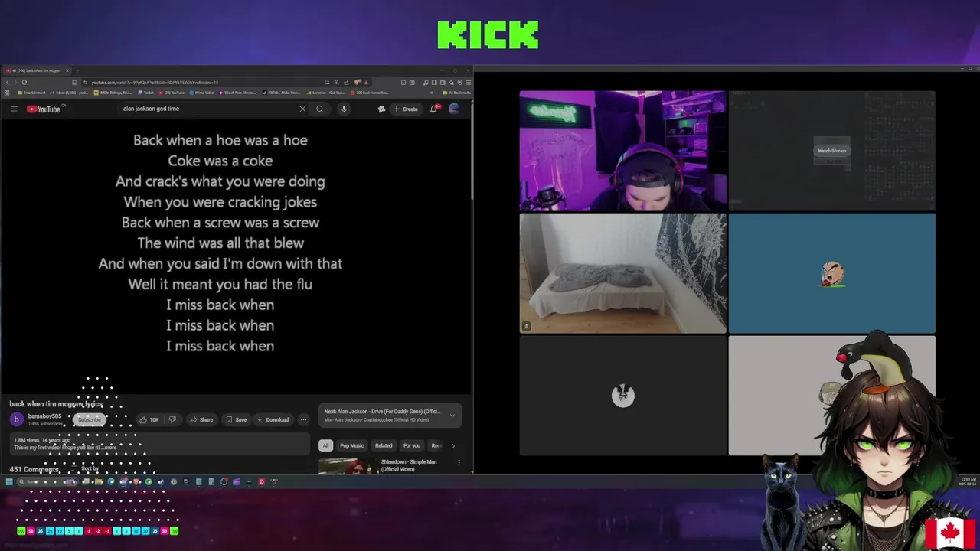This screenshot has height=551, width=980.
Task: Select the purple-lit streamer webcam tile
Action: 622,151
